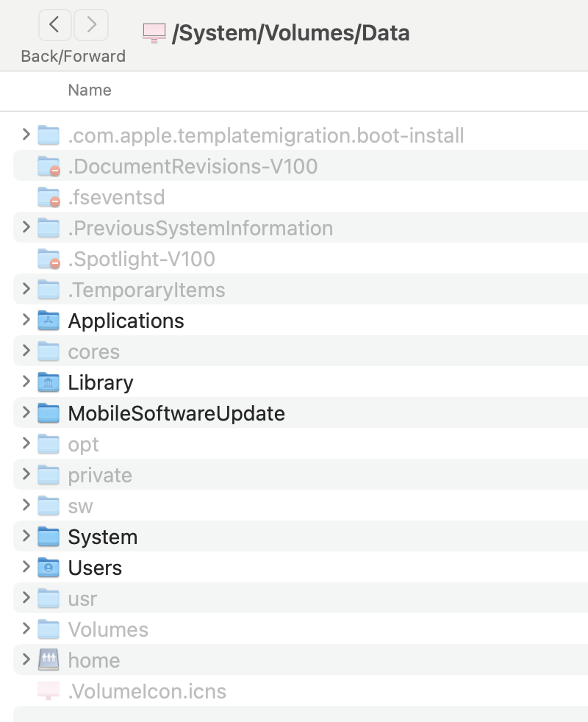Open the Applications folder icon
This screenshot has height=722, width=588.
49,321
